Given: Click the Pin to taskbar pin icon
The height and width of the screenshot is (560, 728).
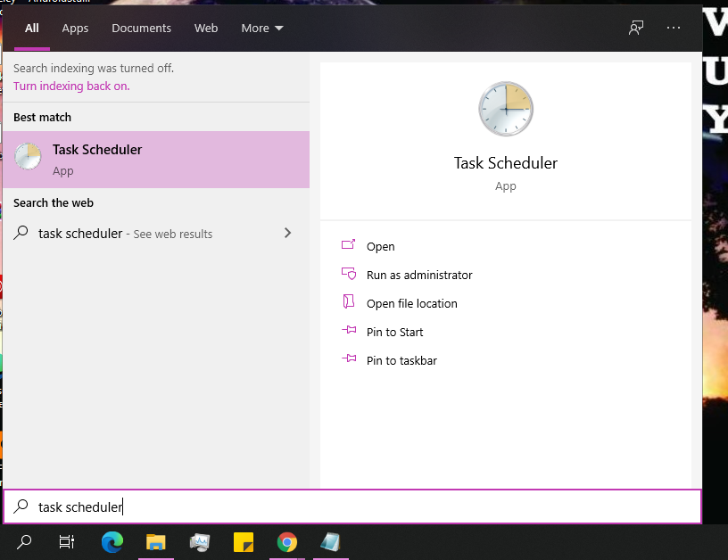Looking at the screenshot, I should coord(349,358).
